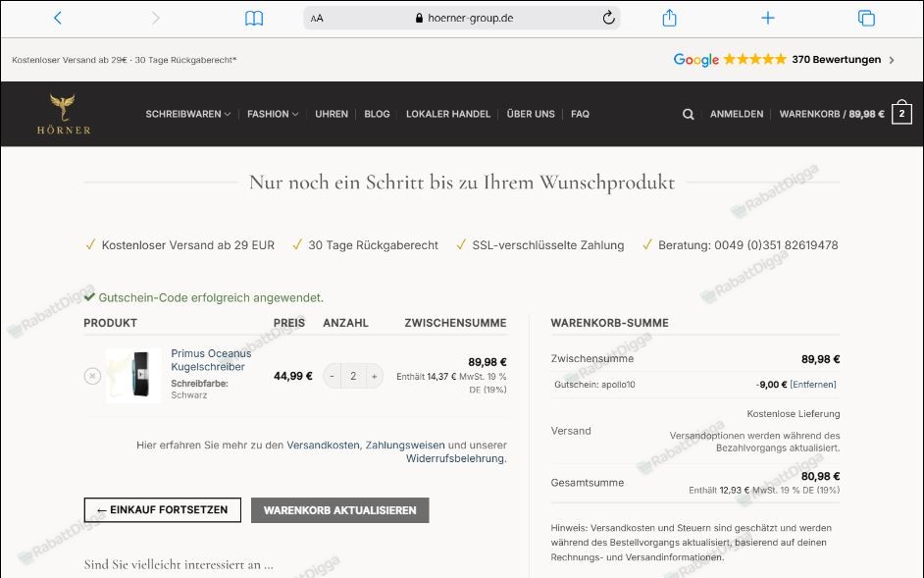Viewport: 924px width, 578px height.
Task: Click Safari forward arrow
Action: (156, 18)
